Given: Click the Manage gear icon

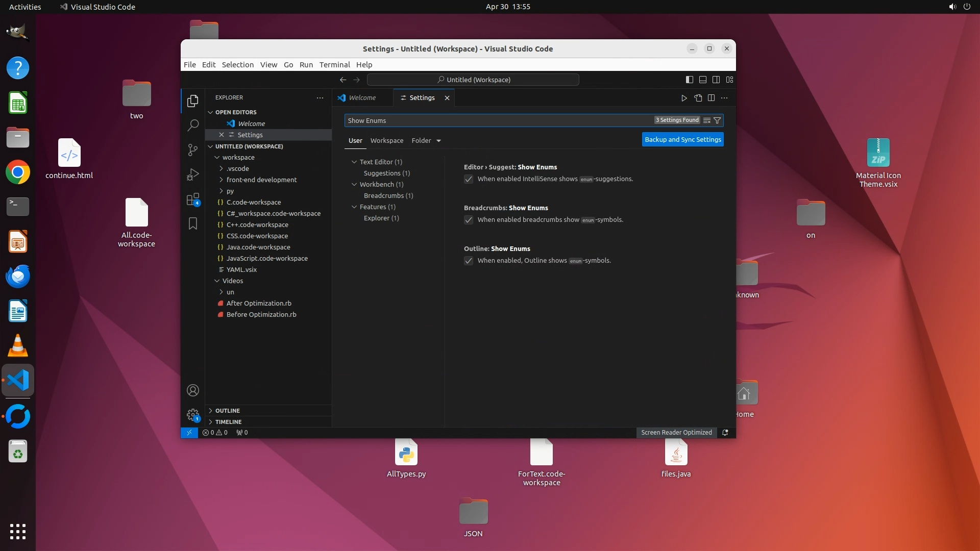Looking at the screenshot, I should click(x=193, y=415).
